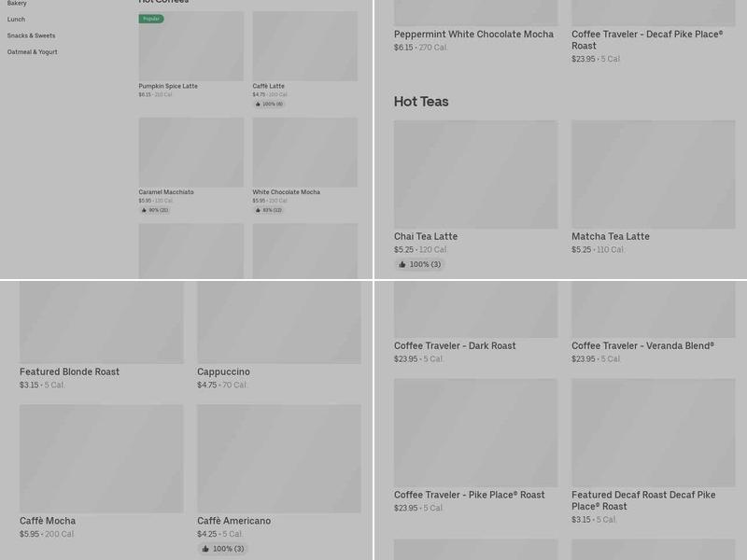Select the White Chocolate Mocha title
747x560 pixels.
point(287,192)
